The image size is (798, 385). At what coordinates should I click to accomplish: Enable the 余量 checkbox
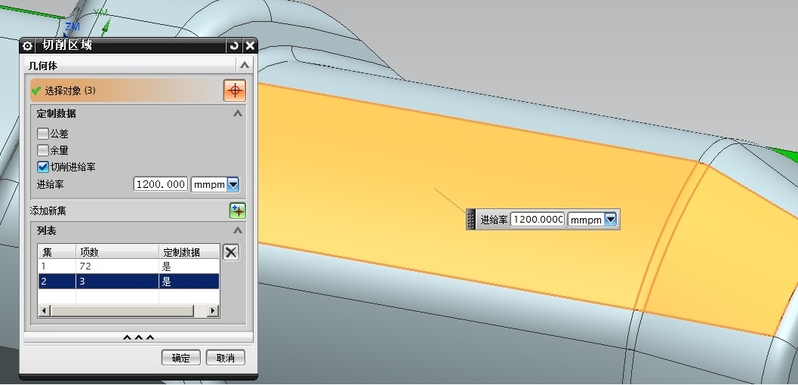tap(43, 150)
